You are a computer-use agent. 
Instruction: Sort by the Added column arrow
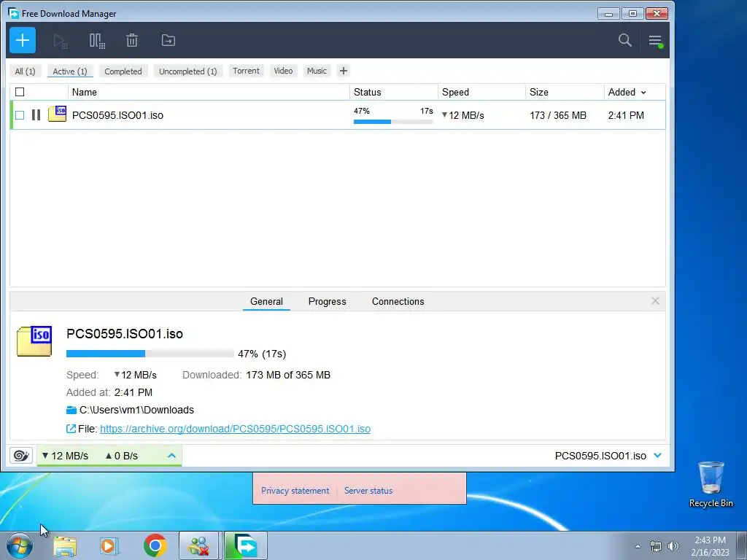tap(643, 93)
